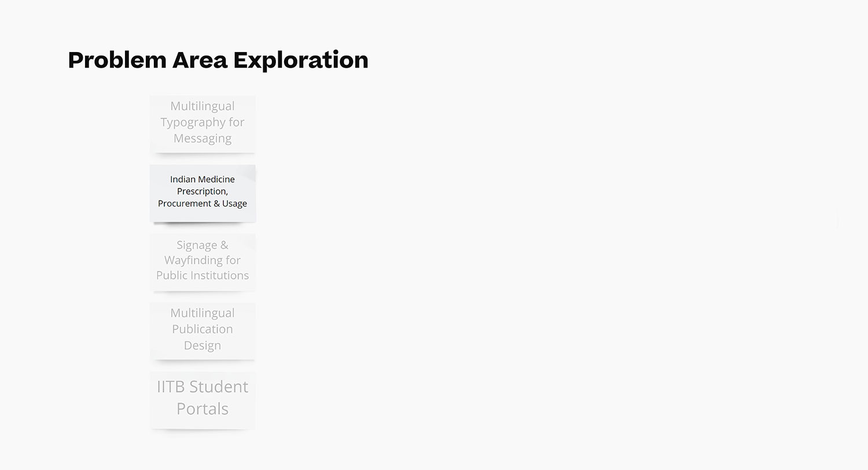Image resolution: width=868 pixels, height=470 pixels.
Task: Pick the highlighted Procurement & Usage note
Action: (203, 192)
